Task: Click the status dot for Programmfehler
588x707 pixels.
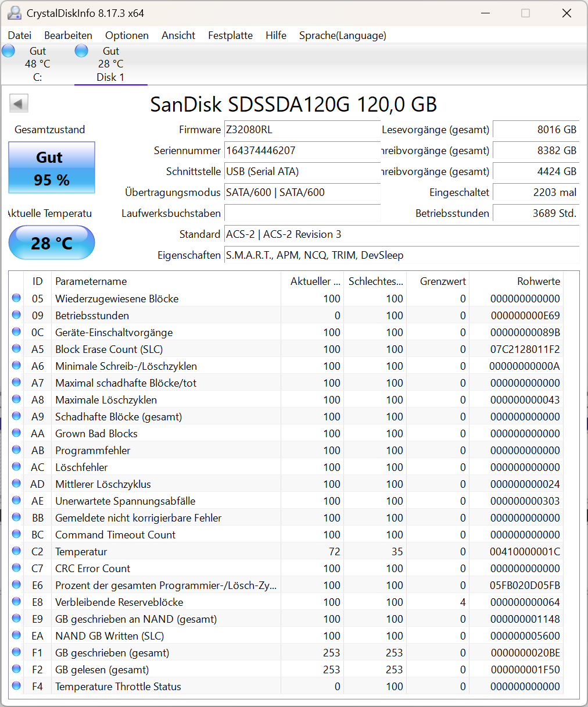Action: click(16, 450)
